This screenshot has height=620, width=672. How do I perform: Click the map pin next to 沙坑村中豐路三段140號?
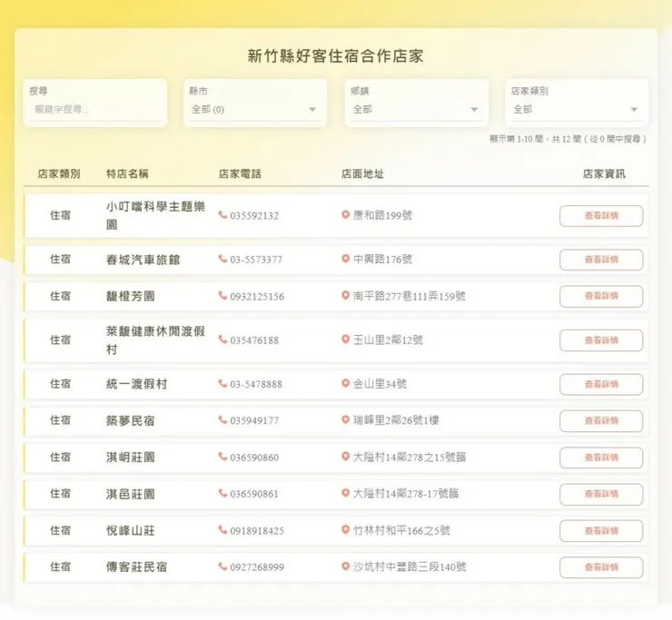(x=345, y=566)
